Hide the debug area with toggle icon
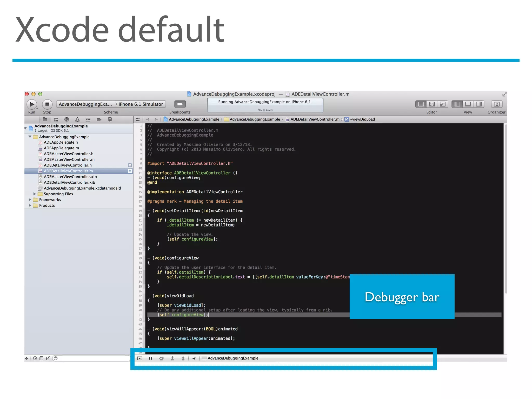The width and height of the screenshot is (532, 399). (140, 358)
